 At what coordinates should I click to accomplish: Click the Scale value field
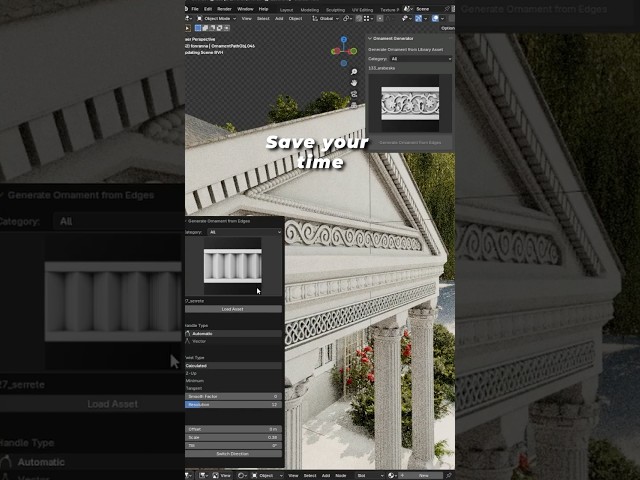coord(233,438)
